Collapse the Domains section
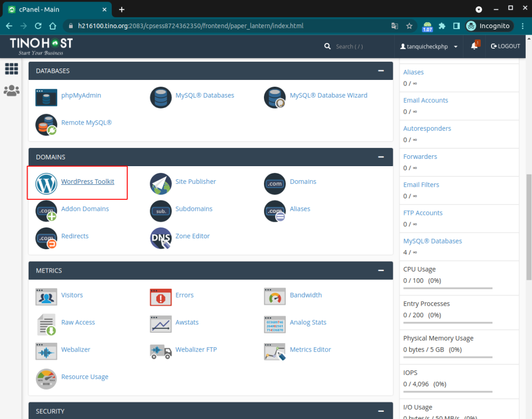This screenshot has height=419, width=532. pyautogui.click(x=381, y=157)
